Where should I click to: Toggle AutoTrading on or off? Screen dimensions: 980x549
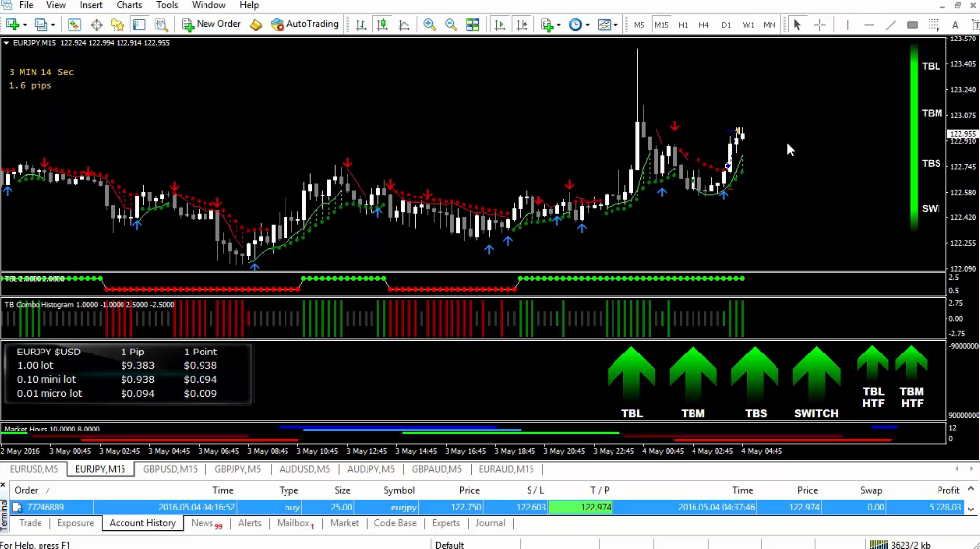pos(304,24)
